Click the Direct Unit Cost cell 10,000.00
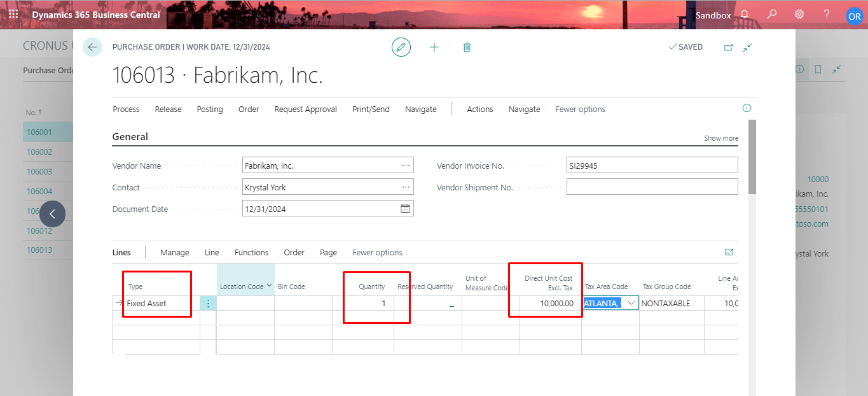 (551, 304)
